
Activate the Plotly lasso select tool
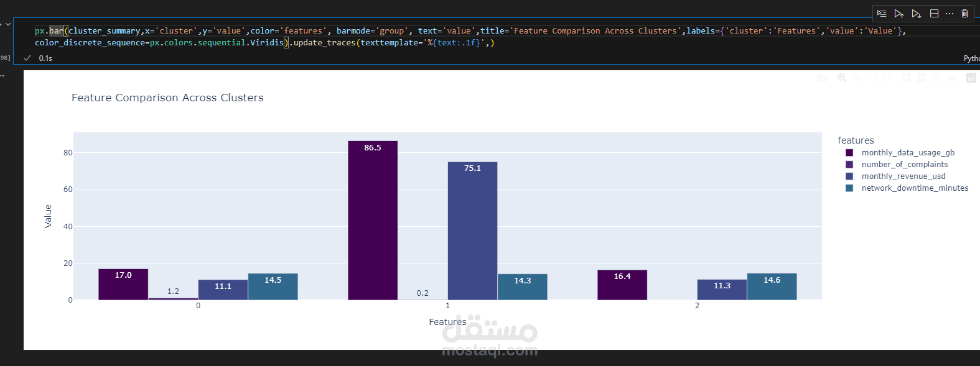pos(887,78)
